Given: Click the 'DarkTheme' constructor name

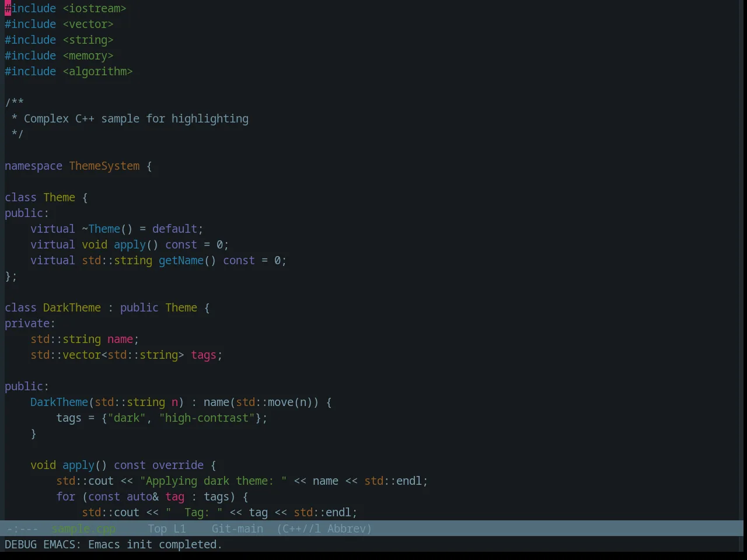Looking at the screenshot, I should click(60, 402).
